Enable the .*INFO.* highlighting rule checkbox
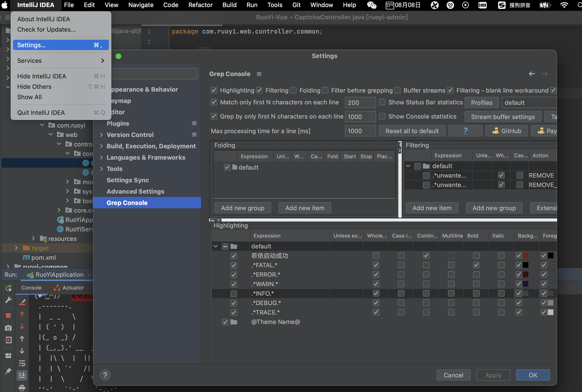Viewport: 582px width, 392px height. pyautogui.click(x=234, y=294)
